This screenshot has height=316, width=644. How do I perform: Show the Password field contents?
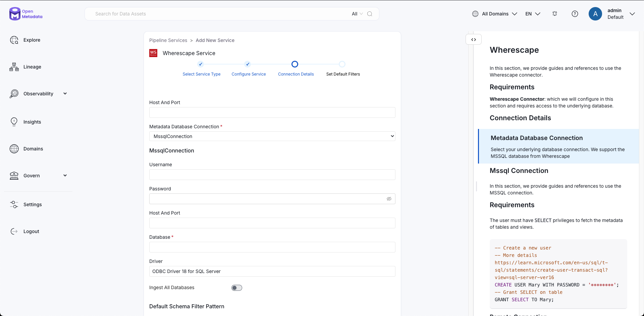point(389,199)
